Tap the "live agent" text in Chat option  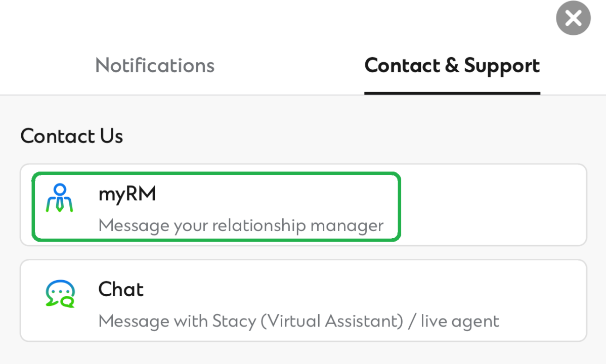click(460, 321)
